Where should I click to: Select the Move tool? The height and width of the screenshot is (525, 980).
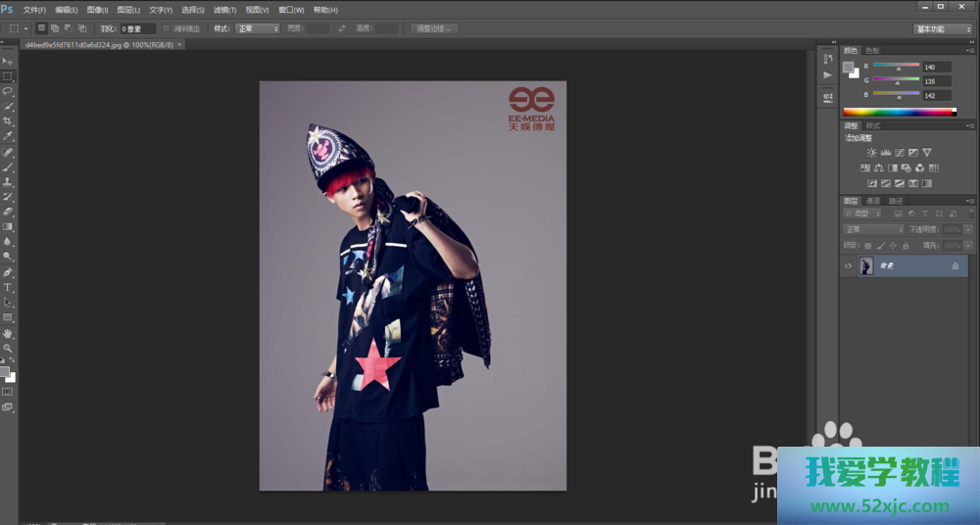point(8,61)
